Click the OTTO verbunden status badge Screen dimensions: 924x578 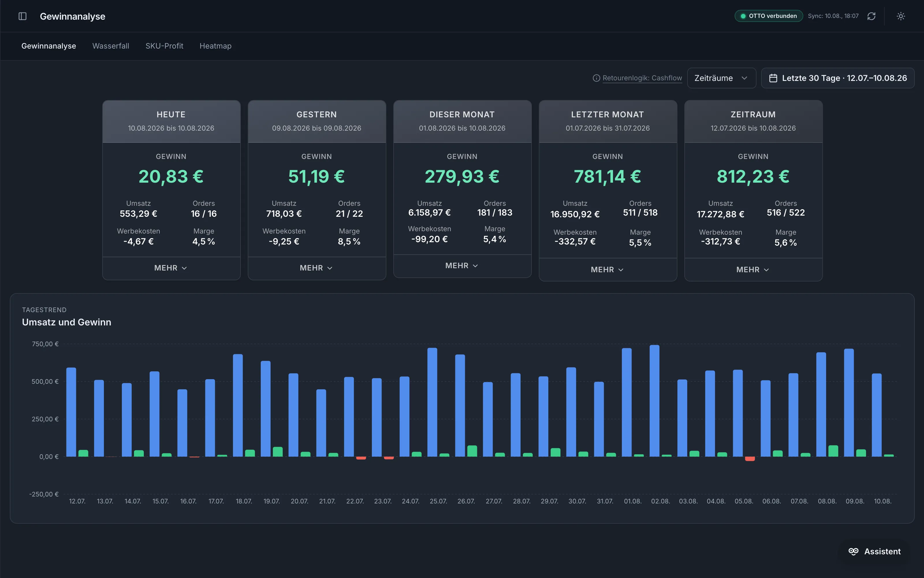click(769, 16)
